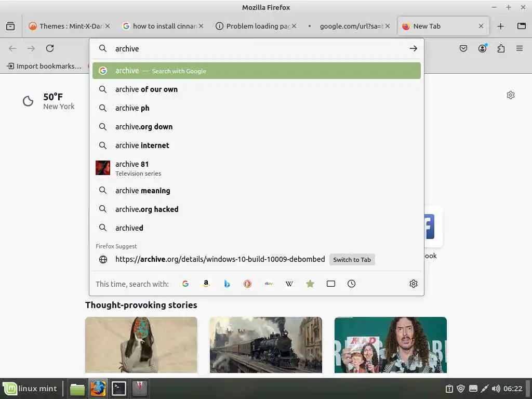Open the Linux Mint start menu

pos(30,389)
